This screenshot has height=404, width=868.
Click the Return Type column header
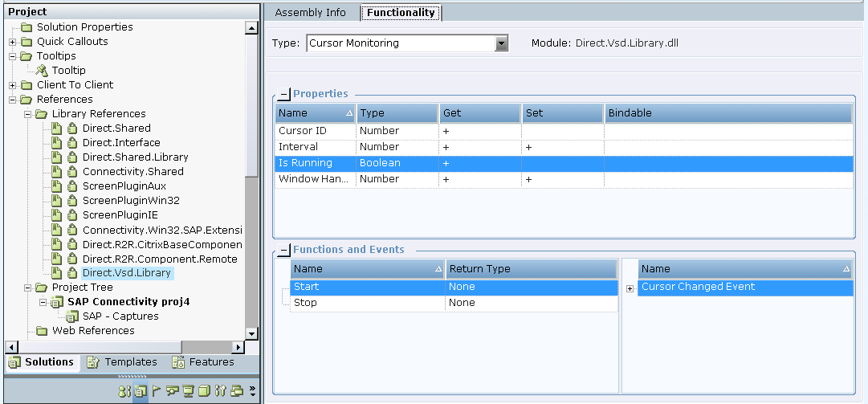click(532, 269)
